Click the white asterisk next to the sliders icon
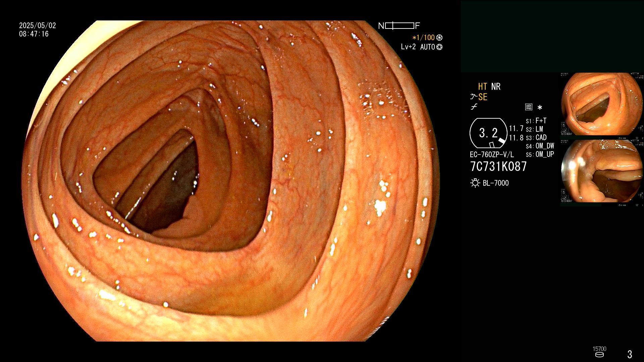The height and width of the screenshot is (362, 644). coord(540,108)
